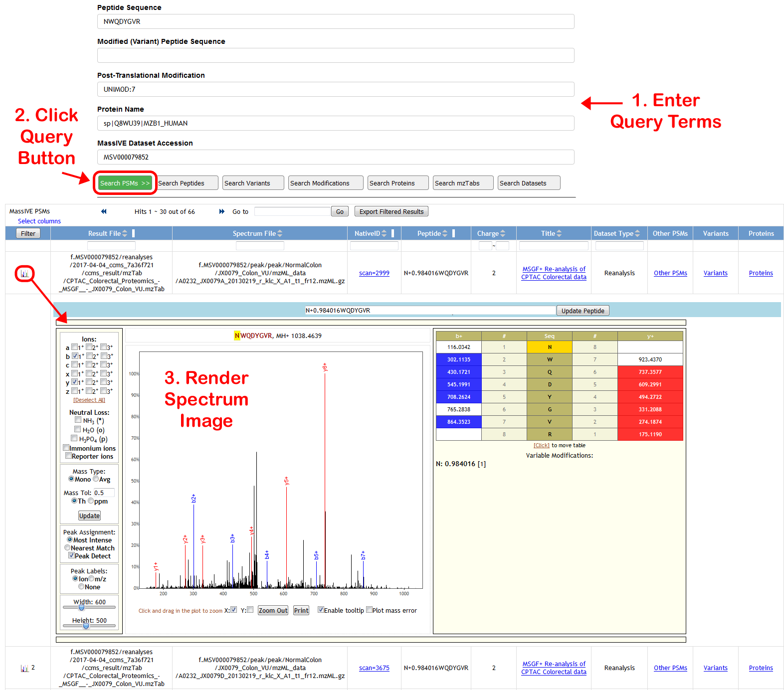
Task: Choose Nearest Match peak assignment
Action: pyautogui.click(x=67, y=548)
